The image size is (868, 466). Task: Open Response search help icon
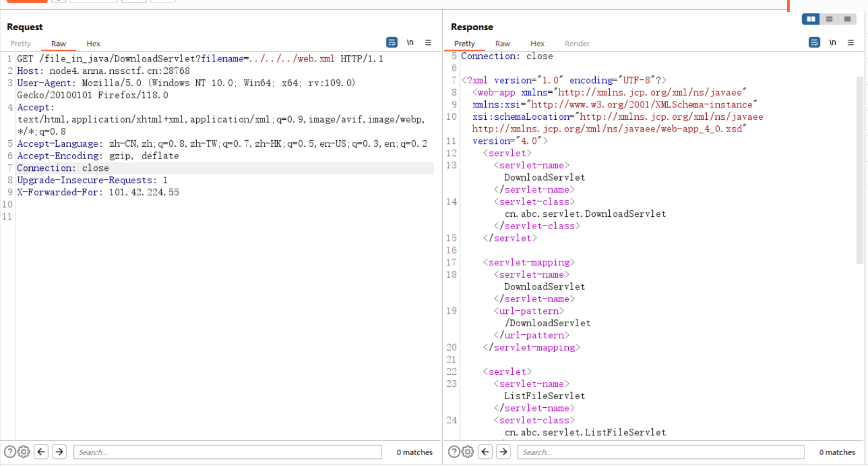click(x=454, y=452)
